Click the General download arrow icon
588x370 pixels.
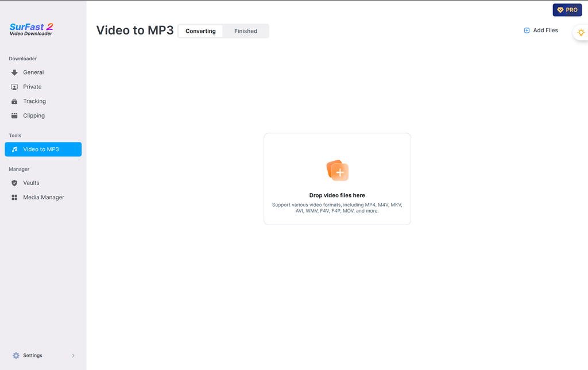[x=14, y=72]
